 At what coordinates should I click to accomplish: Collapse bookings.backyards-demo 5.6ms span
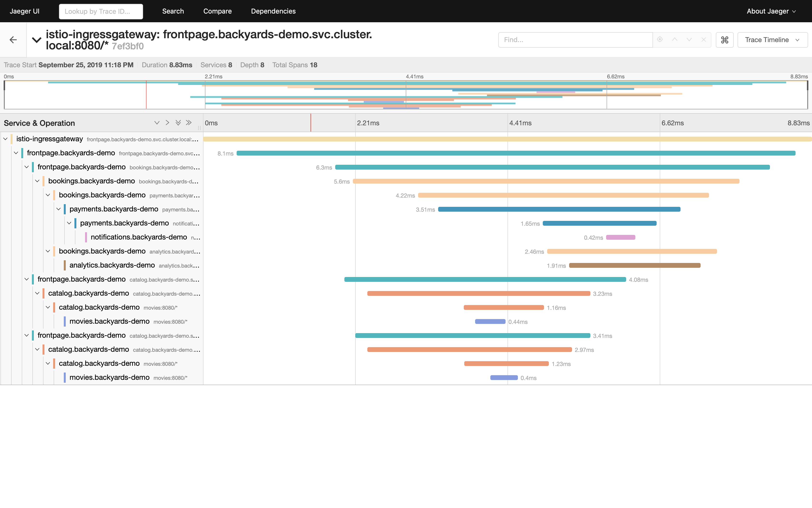[37, 181]
